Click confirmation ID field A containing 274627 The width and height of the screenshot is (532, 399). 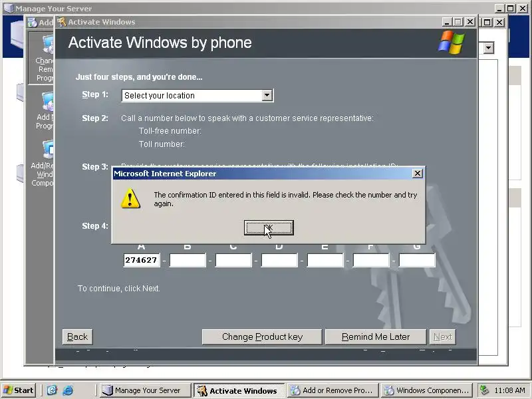(141, 260)
